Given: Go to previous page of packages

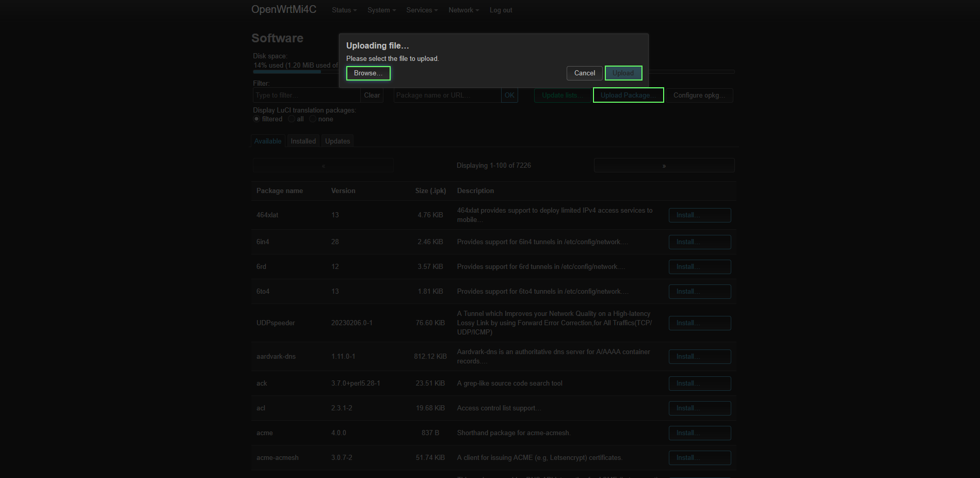Looking at the screenshot, I should tap(323, 166).
